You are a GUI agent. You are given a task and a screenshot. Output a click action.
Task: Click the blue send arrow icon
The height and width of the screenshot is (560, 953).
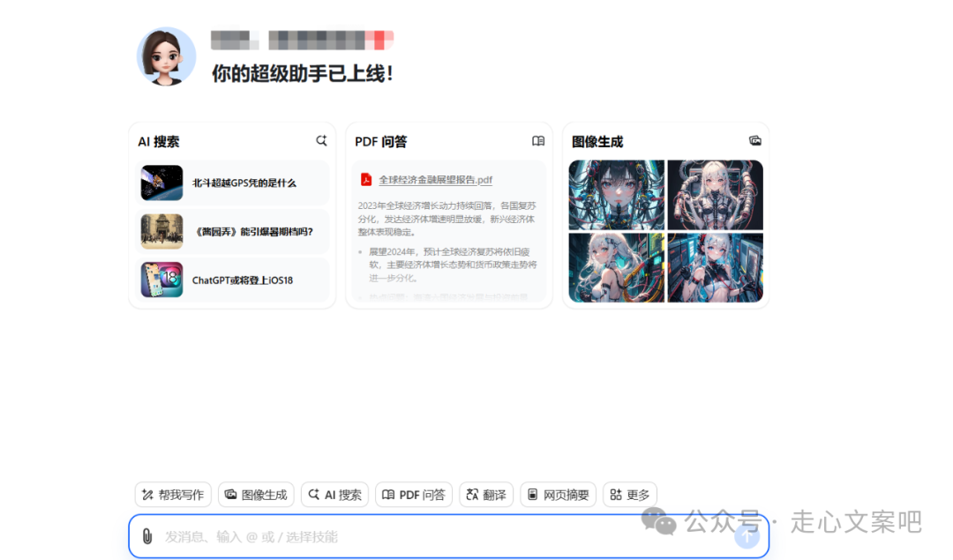click(747, 536)
